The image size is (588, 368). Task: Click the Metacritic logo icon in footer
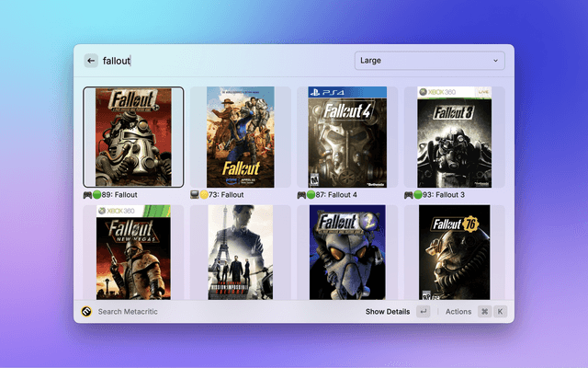point(86,312)
